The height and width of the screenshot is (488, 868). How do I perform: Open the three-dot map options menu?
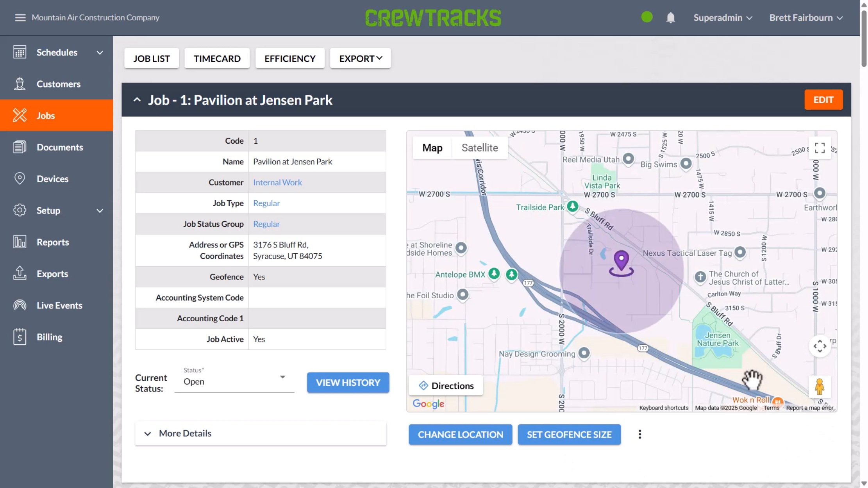(639, 435)
